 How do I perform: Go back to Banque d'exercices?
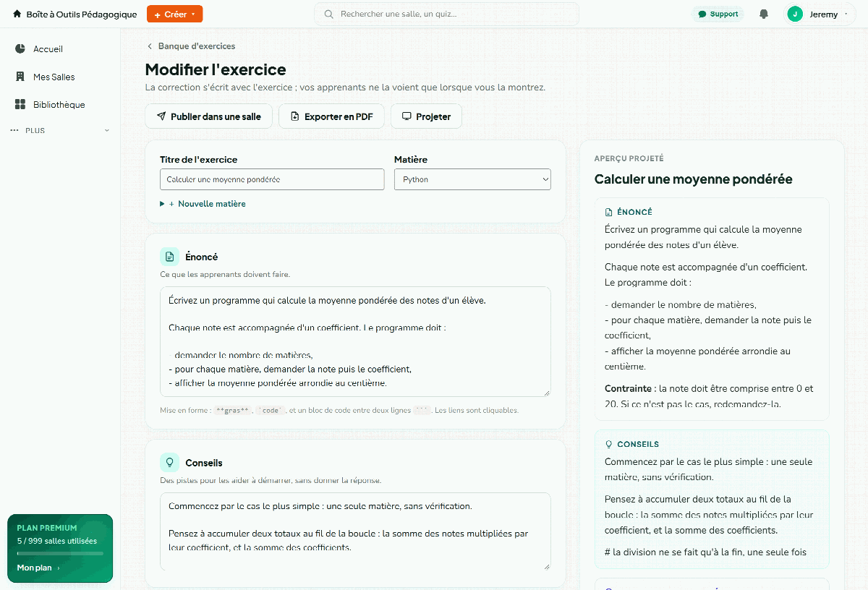(x=191, y=46)
